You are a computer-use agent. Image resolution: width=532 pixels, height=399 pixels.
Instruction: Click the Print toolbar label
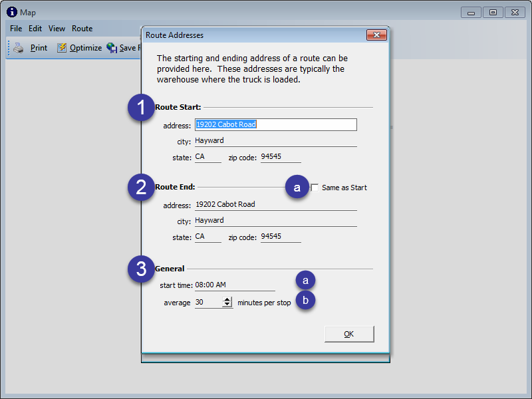tap(39, 48)
